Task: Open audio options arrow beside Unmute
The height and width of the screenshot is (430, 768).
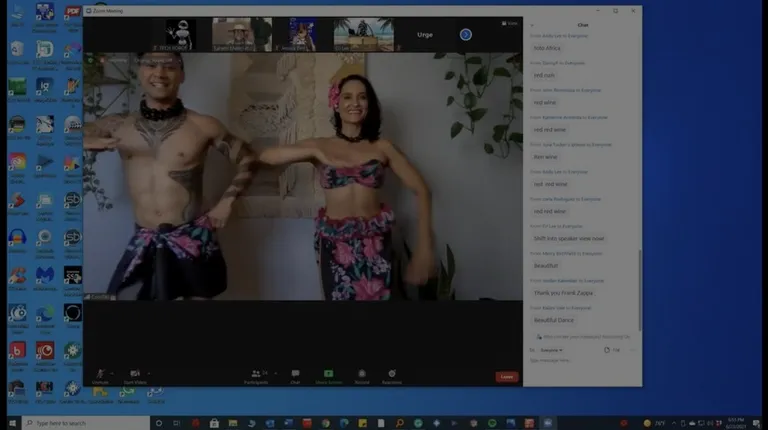Action: tap(113, 373)
